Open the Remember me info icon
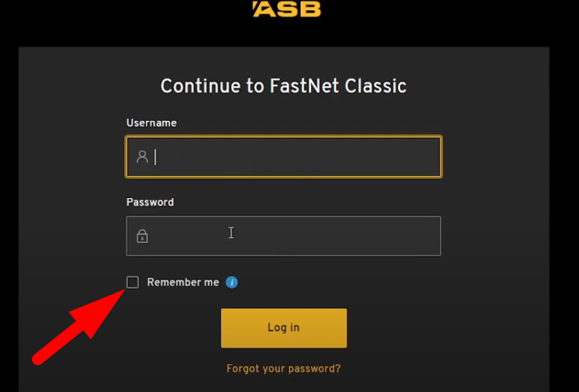Image resolution: width=579 pixels, height=392 pixels. click(232, 282)
